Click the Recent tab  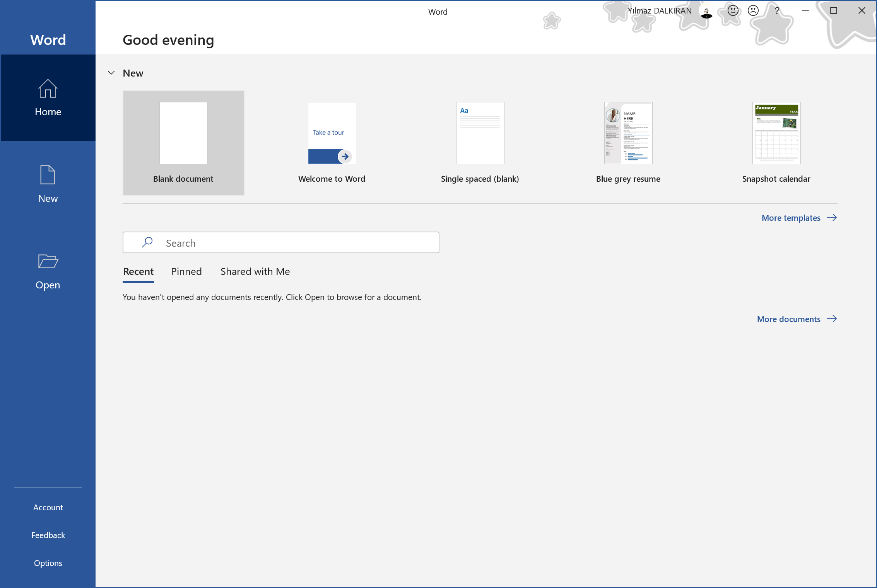click(x=138, y=270)
